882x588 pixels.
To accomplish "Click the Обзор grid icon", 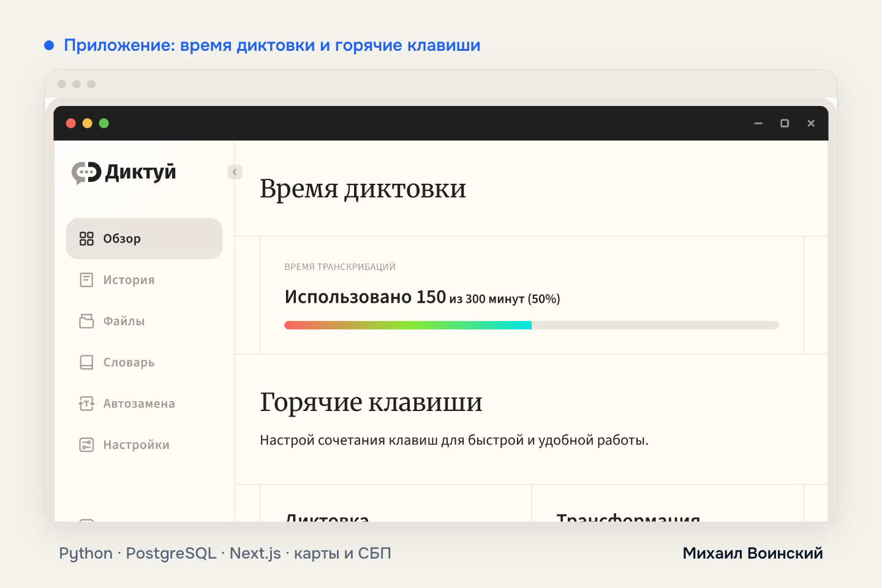I will pyautogui.click(x=86, y=238).
